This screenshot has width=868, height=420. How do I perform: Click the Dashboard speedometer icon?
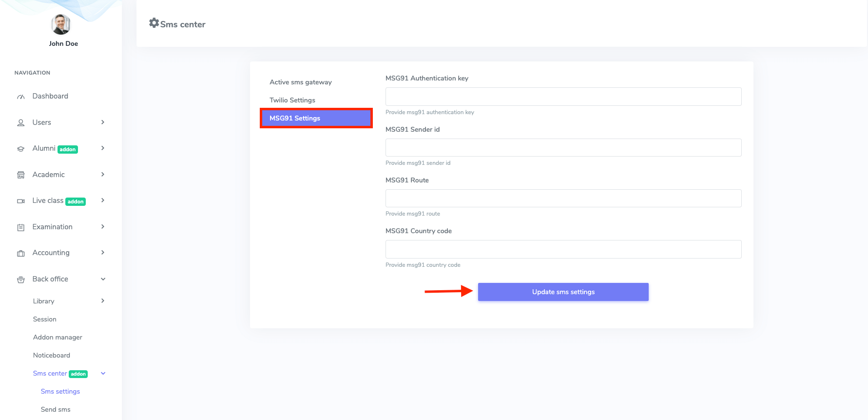coord(20,97)
